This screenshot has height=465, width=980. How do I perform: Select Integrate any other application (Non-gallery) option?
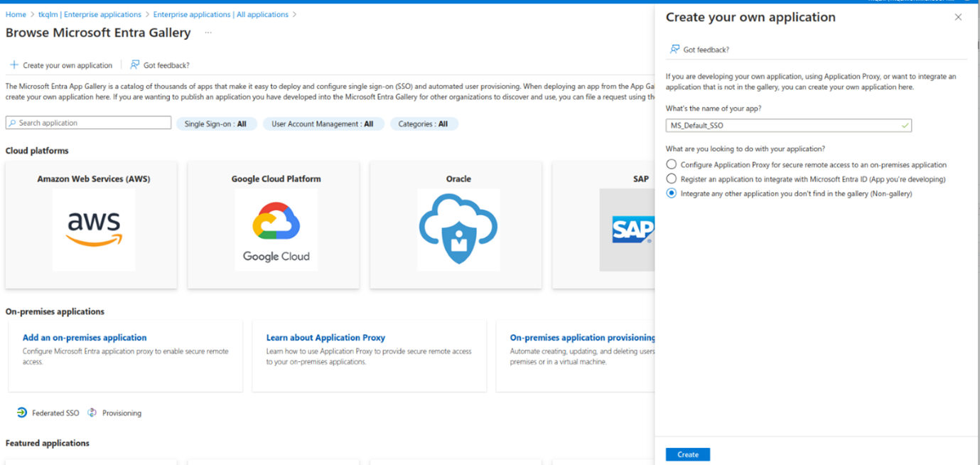tap(672, 193)
